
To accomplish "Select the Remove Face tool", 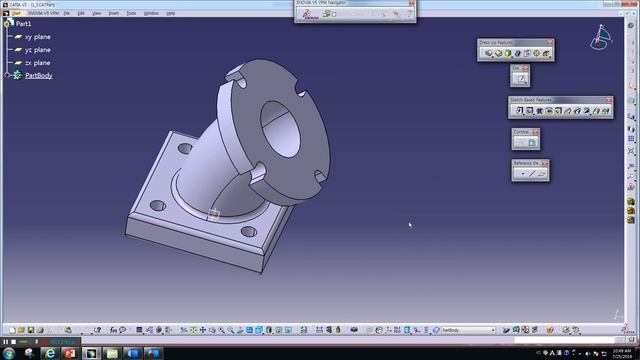I will [x=546, y=53].
